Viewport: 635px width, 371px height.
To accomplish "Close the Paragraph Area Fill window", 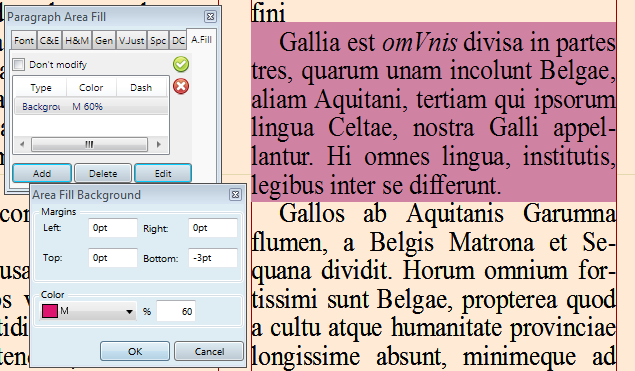I will pos(211,17).
